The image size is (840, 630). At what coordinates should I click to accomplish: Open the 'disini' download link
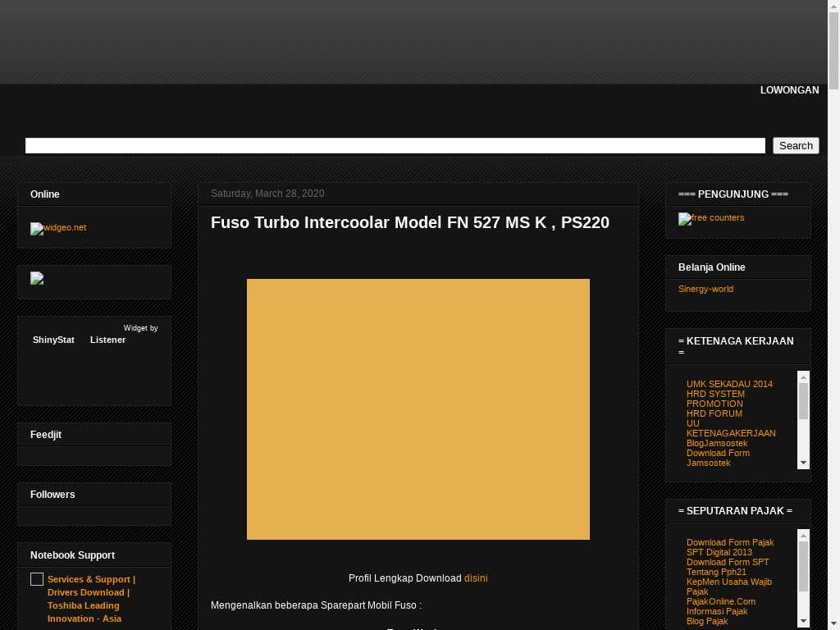(x=476, y=578)
